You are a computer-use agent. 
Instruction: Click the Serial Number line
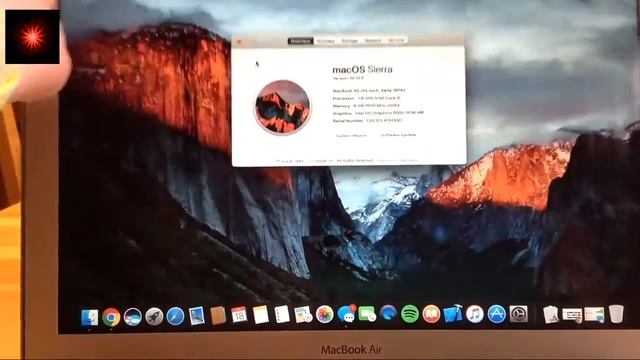368,121
